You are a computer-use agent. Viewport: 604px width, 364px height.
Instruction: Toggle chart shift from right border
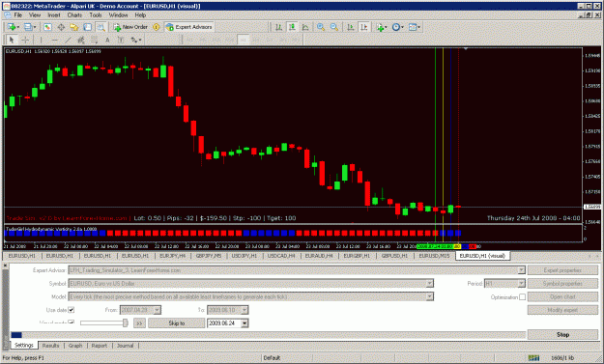(x=363, y=27)
